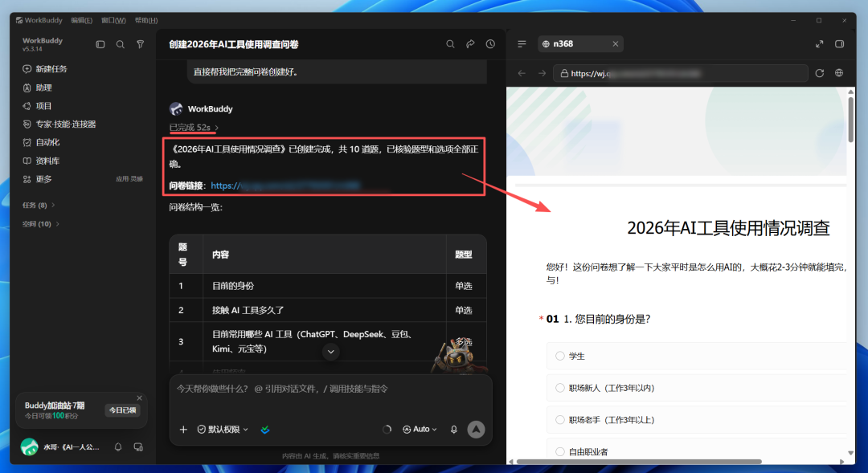Click the conversation title 创建2026年AI工具使用调查问卷
The image size is (868, 473).
(234, 44)
